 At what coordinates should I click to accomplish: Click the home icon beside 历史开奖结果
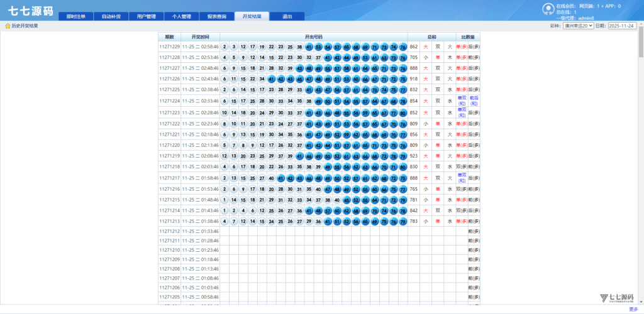(8, 26)
